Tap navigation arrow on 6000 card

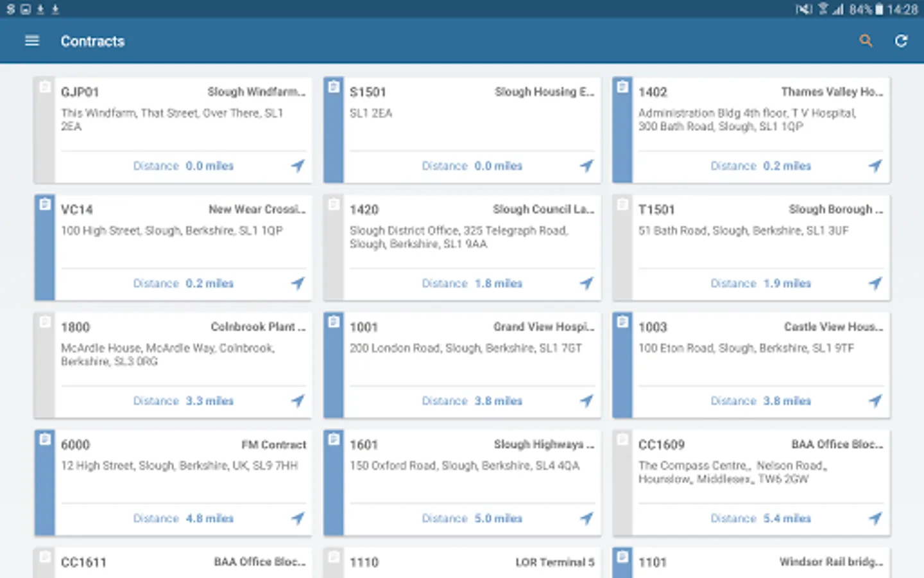pyautogui.click(x=298, y=518)
